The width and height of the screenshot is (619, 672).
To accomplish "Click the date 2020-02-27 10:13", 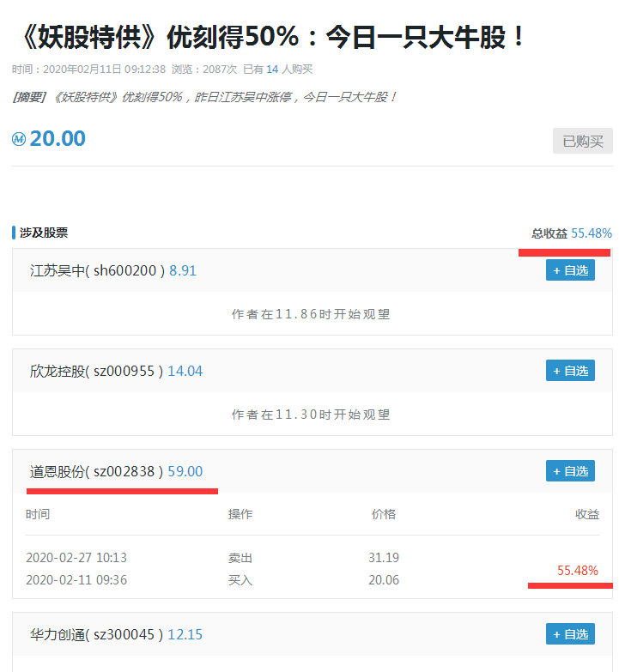I will coord(76,558).
